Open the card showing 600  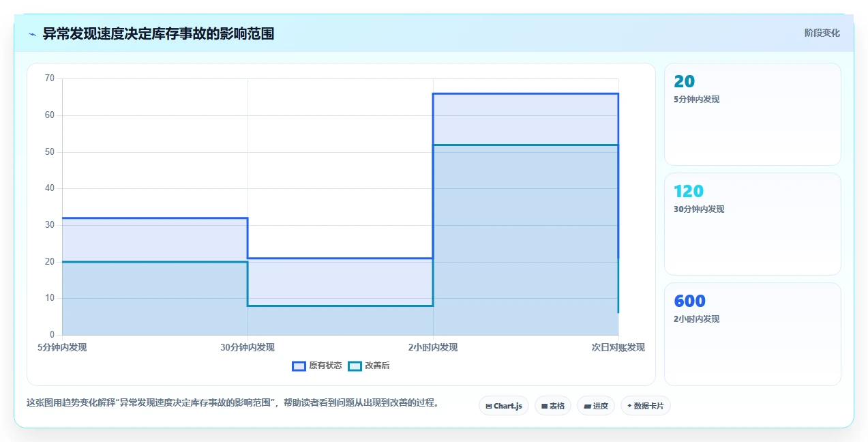click(x=753, y=334)
